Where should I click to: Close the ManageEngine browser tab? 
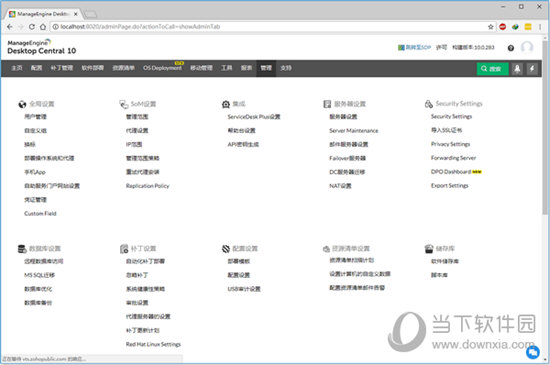75,14
